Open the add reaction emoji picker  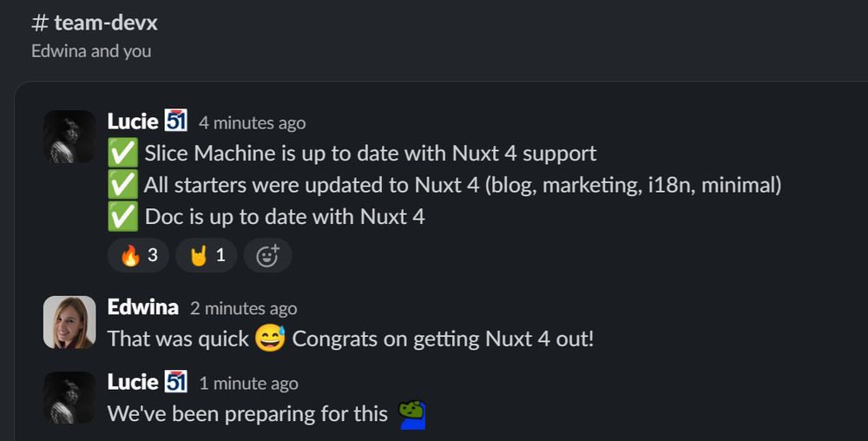click(x=267, y=255)
